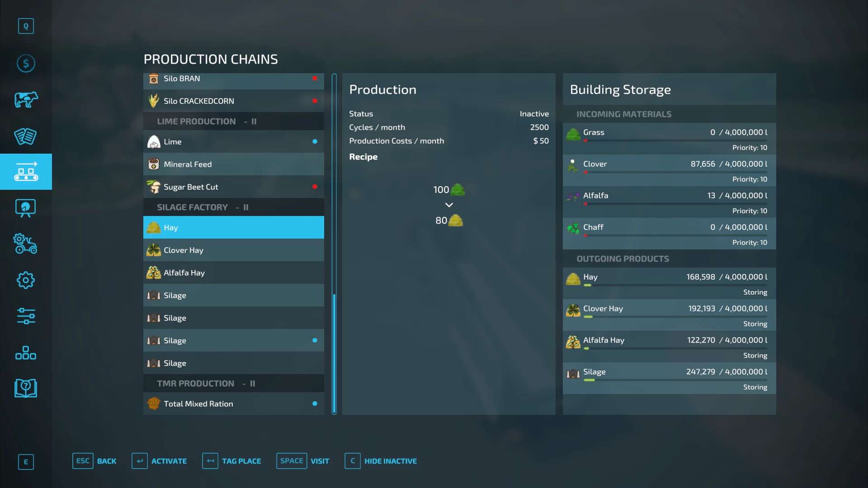Toggle Sugar Beet Cut status dot

point(315,187)
